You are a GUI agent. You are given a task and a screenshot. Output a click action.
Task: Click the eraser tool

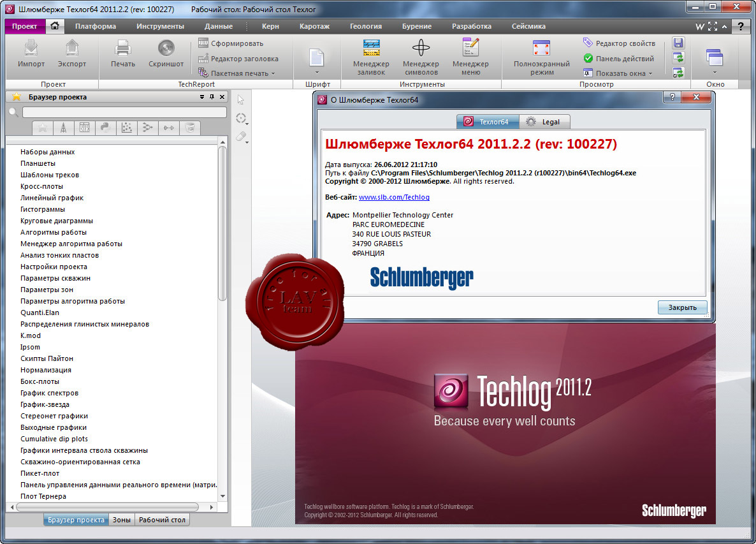[x=241, y=137]
